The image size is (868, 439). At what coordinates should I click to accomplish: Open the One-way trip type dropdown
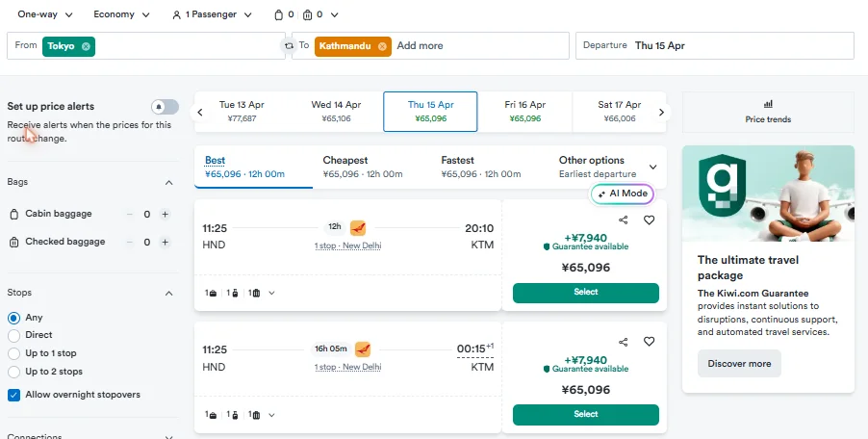point(45,14)
